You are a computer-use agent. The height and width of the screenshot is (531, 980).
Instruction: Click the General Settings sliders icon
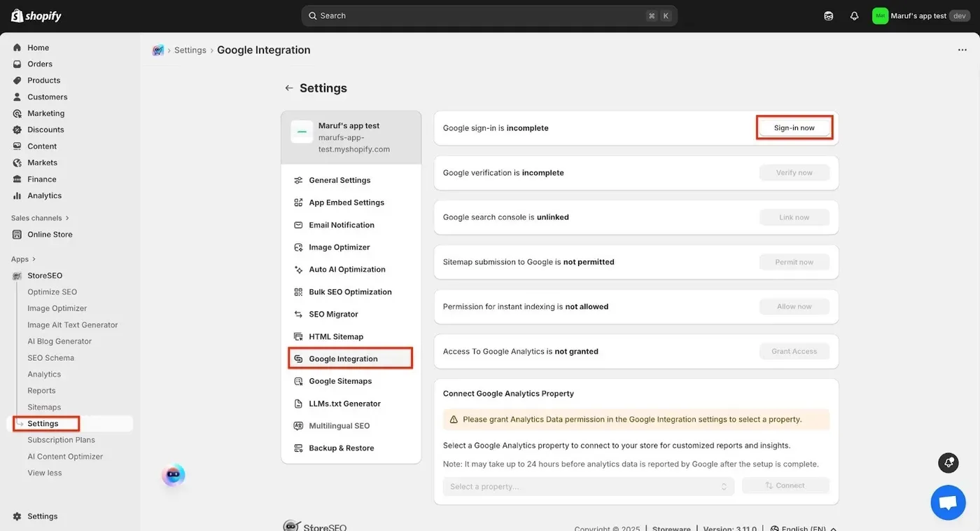298,180
